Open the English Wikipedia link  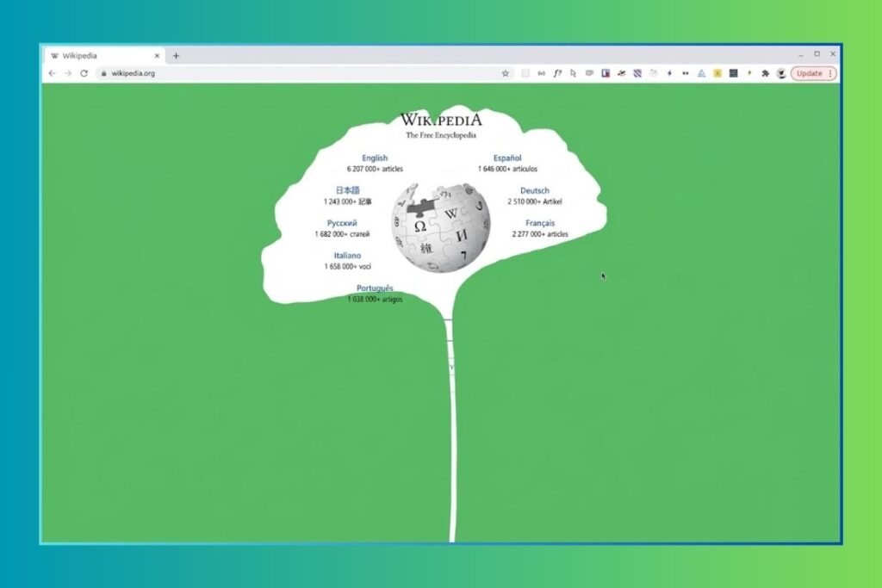coord(375,158)
